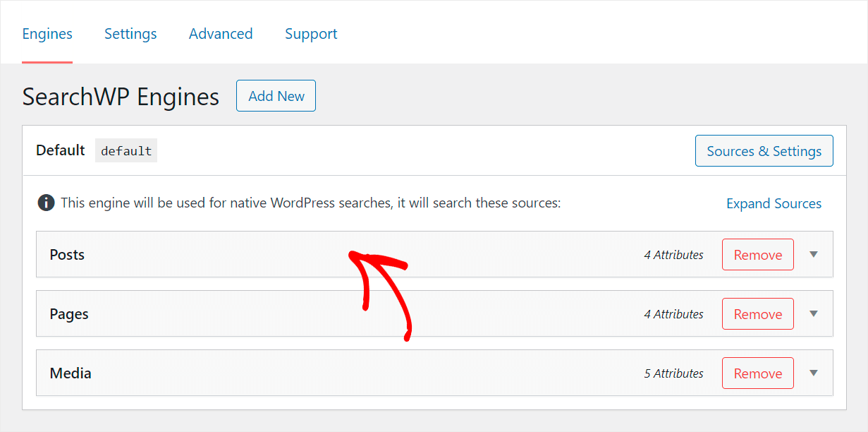The width and height of the screenshot is (868, 432).
Task: Click the '4 Attributes' label in Pages row
Action: 673,314
